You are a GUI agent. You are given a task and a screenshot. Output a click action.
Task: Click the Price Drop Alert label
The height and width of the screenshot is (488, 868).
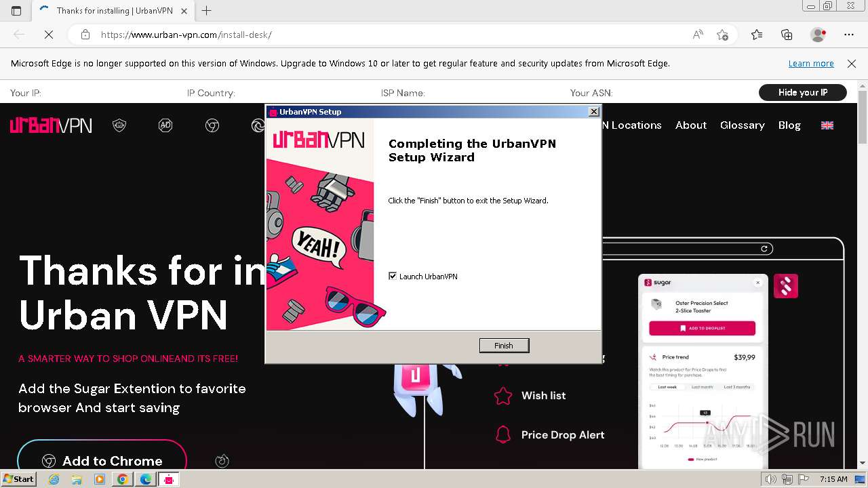pos(563,435)
